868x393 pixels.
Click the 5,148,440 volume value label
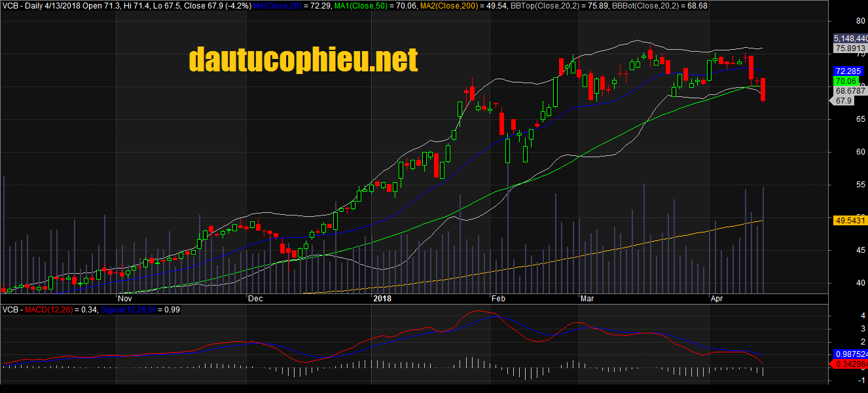850,39
